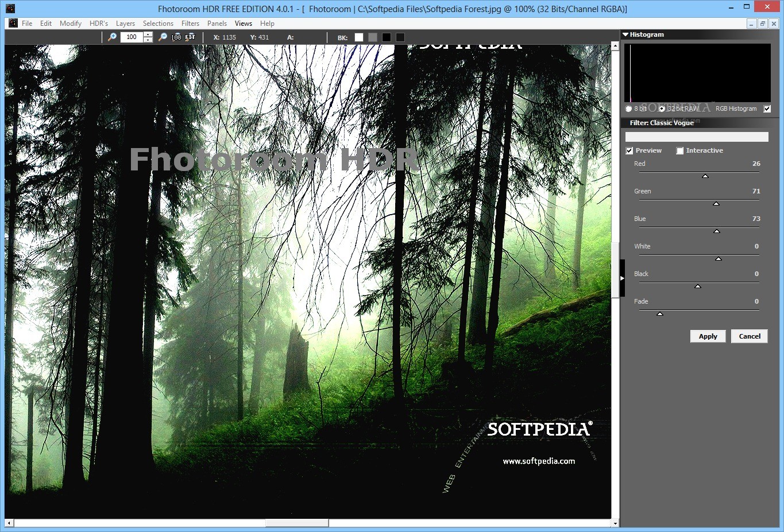The height and width of the screenshot is (532, 784).
Task: Click the horizontal scrollbar thumb
Action: pos(297,523)
